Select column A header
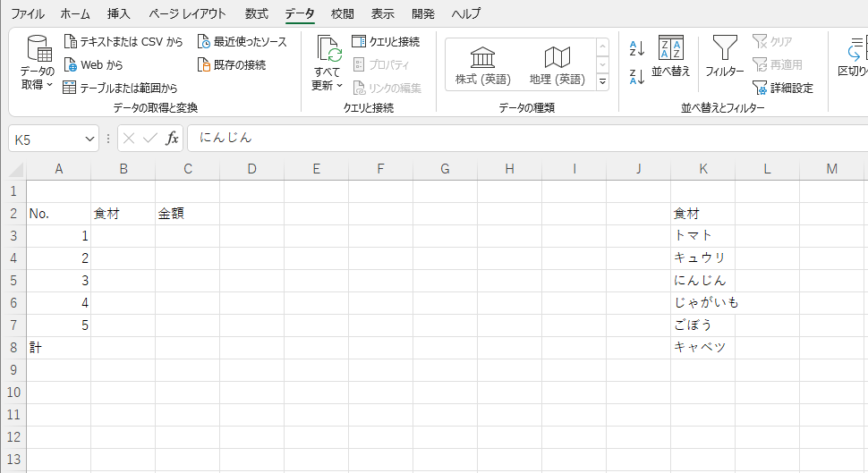 coord(59,169)
